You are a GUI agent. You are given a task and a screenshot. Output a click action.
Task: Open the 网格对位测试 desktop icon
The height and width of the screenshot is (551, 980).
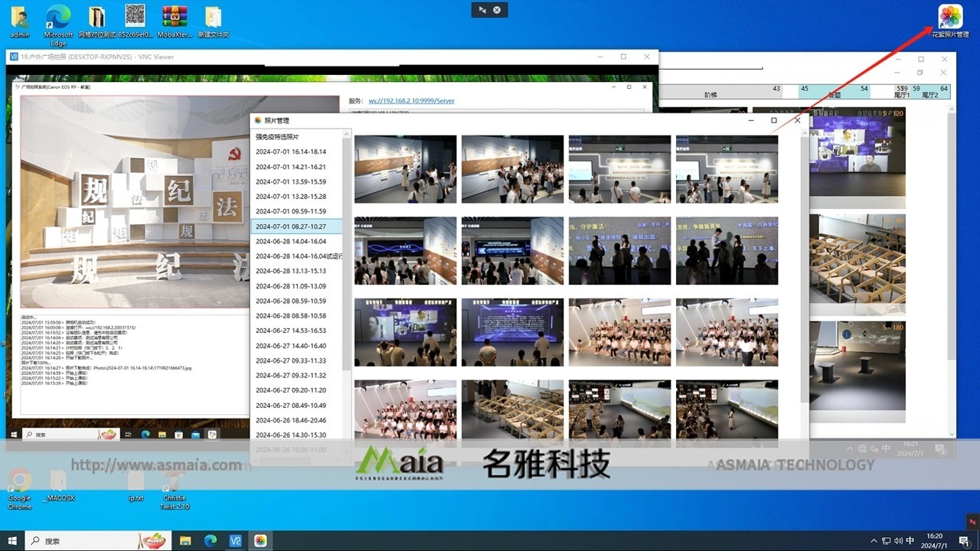[x=97, y=21]
